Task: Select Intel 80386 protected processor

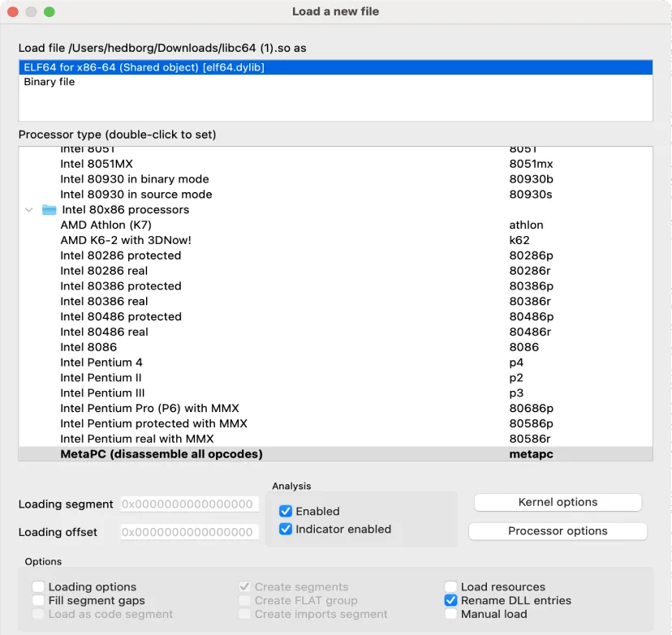Action: 335,286
